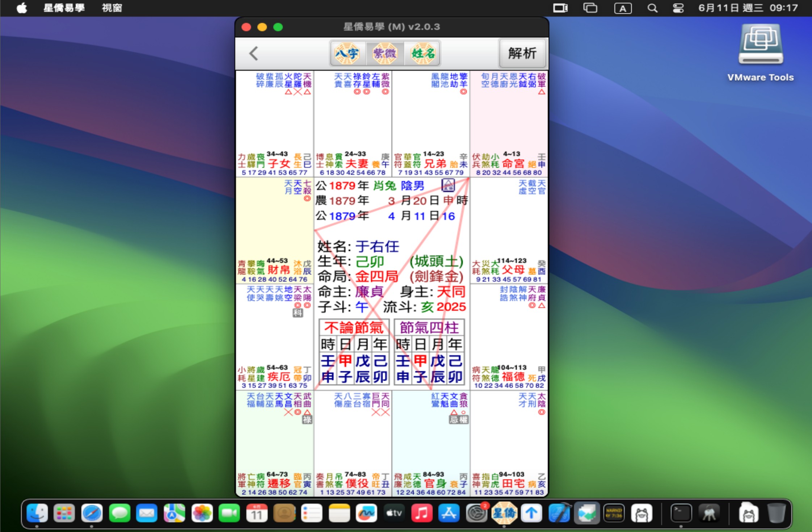Screen dimensions: 812x532
Task: Click the 星僑 app icon in Dock
Action: [504, 513]
